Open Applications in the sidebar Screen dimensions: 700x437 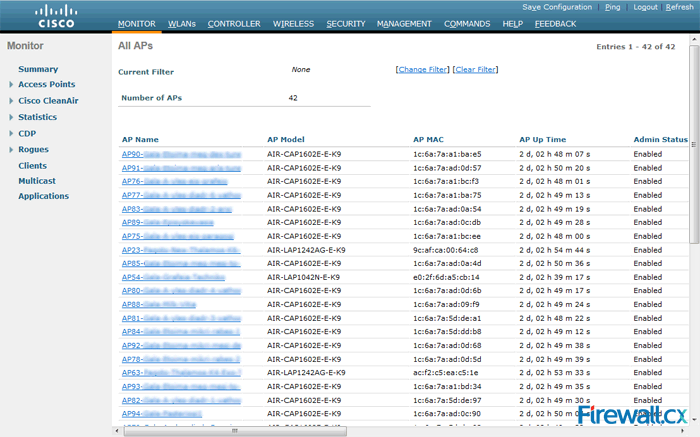click(43, 196)
